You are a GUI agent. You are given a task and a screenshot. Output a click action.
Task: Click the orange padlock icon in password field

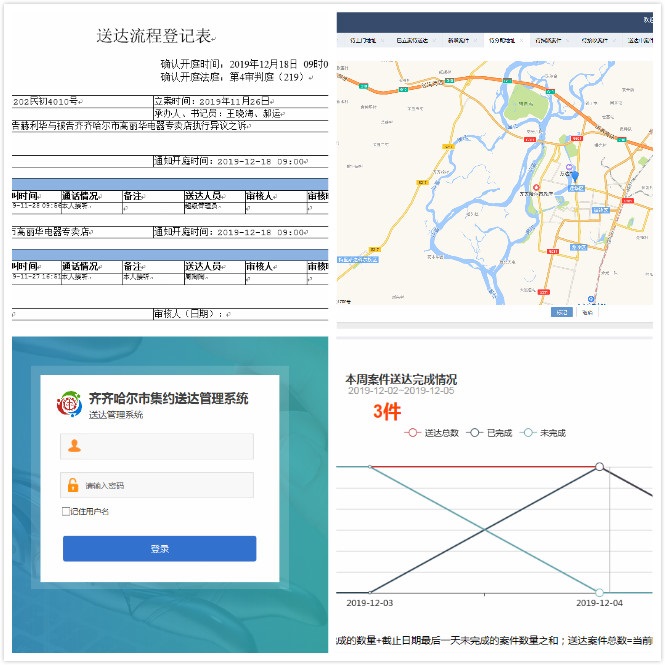[73, 485]
